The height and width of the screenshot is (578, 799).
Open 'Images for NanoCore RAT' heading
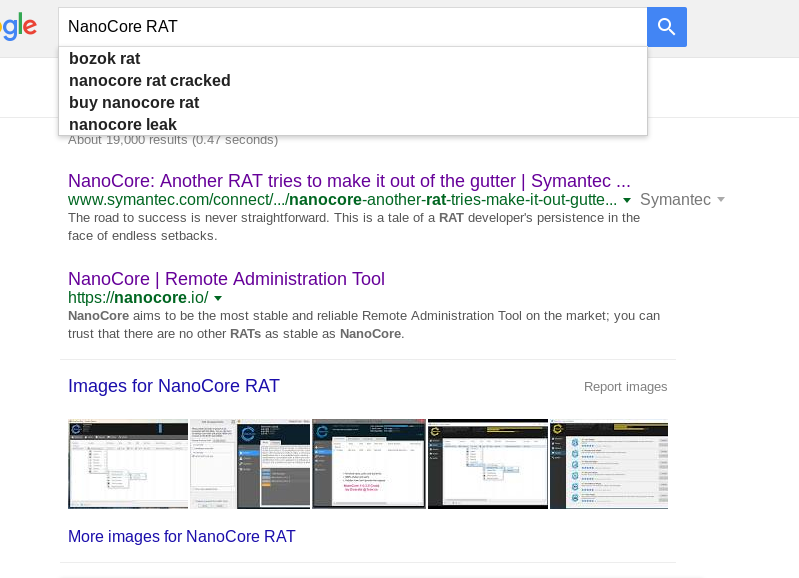[174, 386]
